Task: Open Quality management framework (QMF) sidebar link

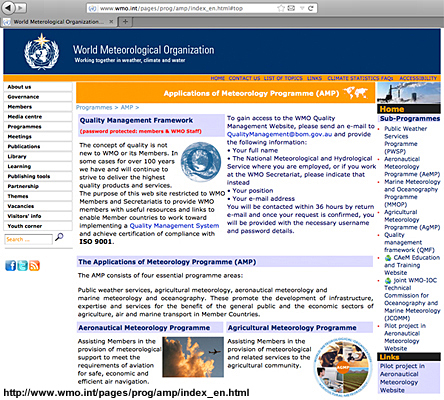Action: (x=409, y=242)
